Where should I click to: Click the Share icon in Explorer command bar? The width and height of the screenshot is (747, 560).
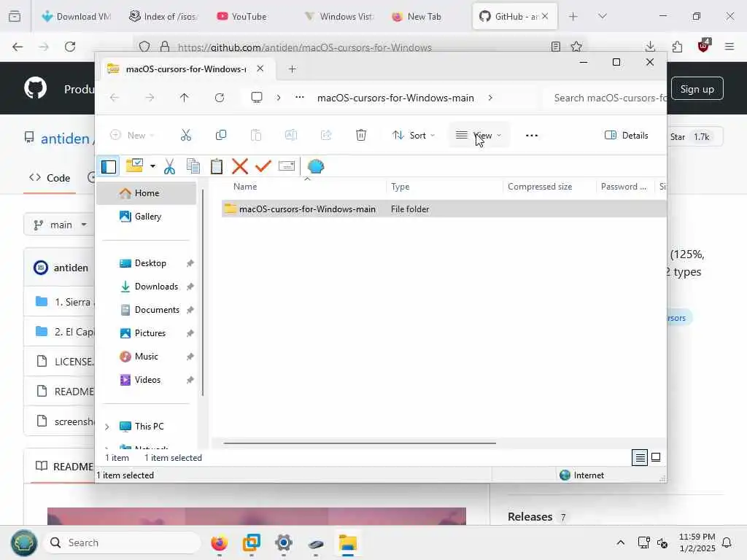tap(326, 135)
